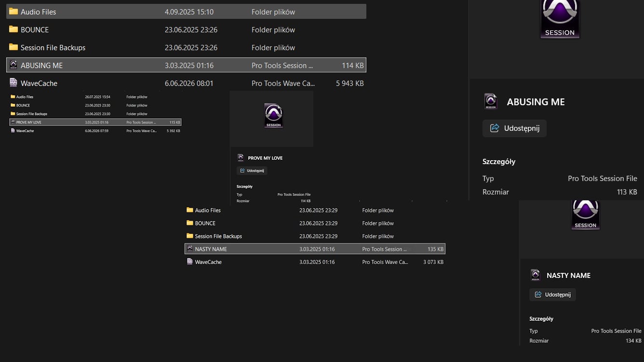Click the session icon beside ABUSING ME title
Screen dimensions: 644x362
pos(491,101)
